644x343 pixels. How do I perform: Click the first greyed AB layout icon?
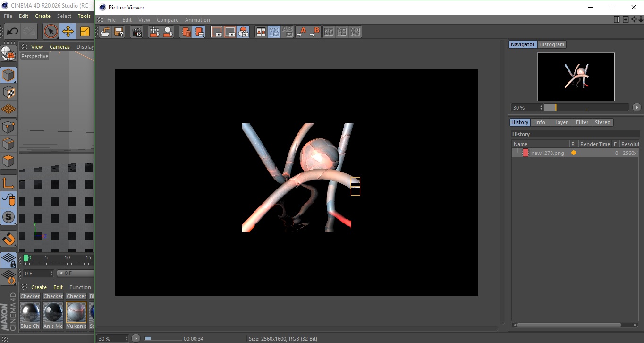(x=329, y=32)
